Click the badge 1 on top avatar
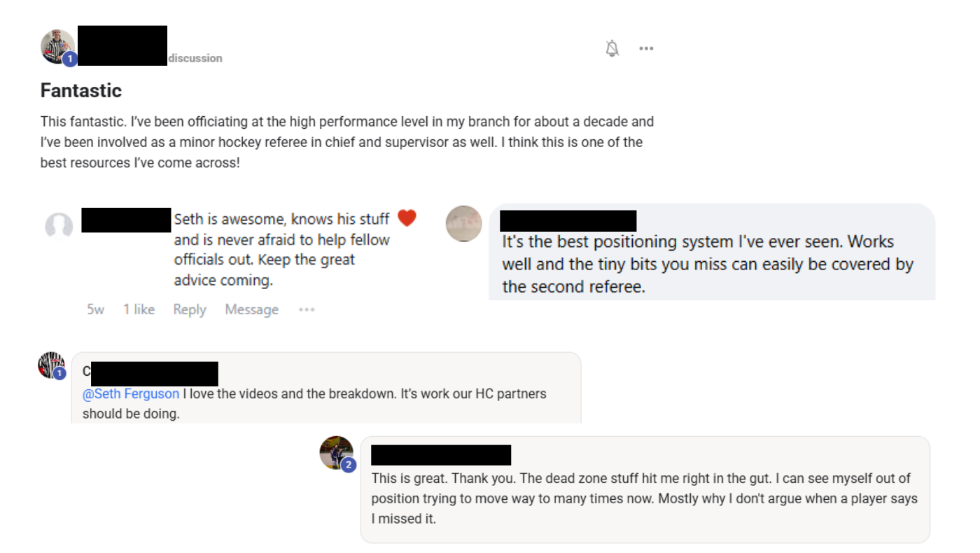Viewport: 980px width, 553px height. [69, 59]
